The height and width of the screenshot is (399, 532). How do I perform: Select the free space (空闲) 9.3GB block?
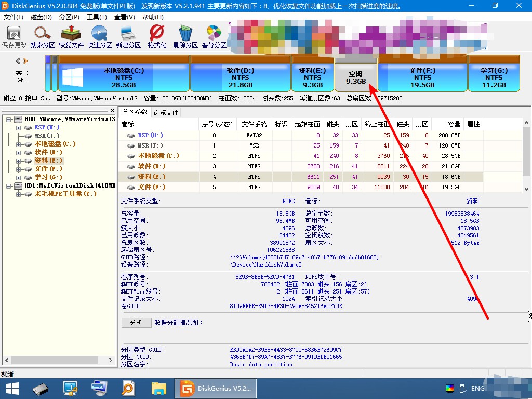[356, 74]
